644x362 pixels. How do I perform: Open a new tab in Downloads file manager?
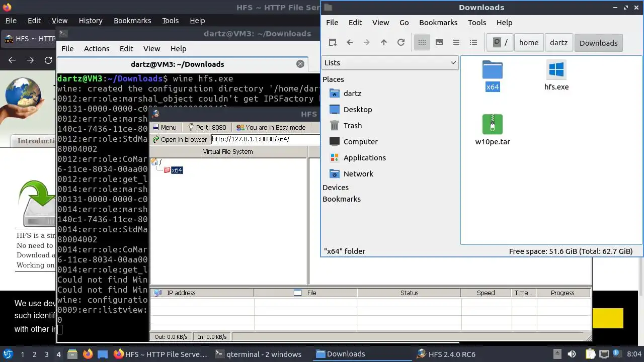(333, 43)
